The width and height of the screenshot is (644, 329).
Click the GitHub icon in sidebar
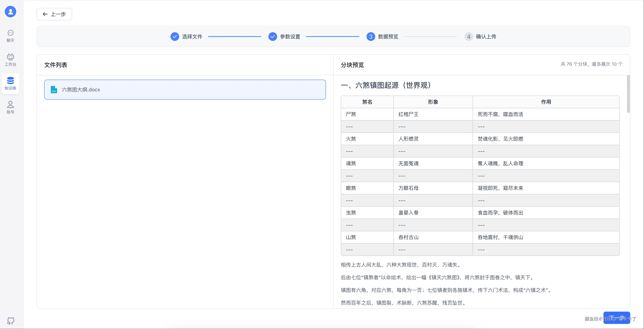[x=10, y=321]
